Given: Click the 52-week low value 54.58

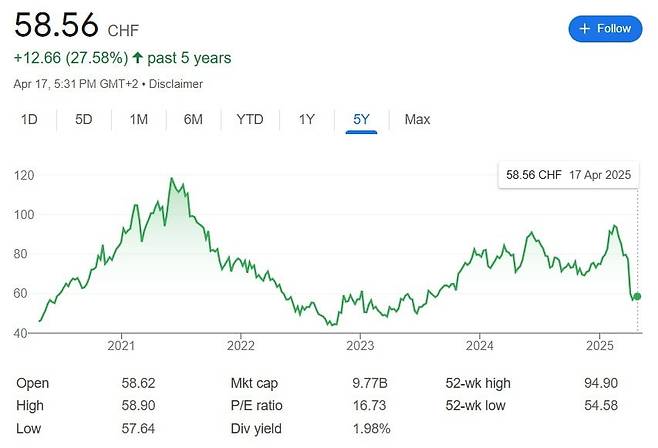Looking at the screenshot, I should pyautogui.click(x=601, y=406).
